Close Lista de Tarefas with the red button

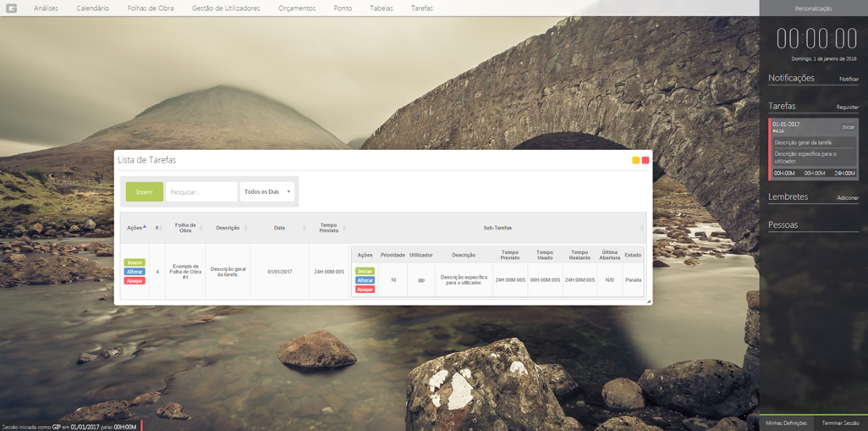(x=646, y=160)
